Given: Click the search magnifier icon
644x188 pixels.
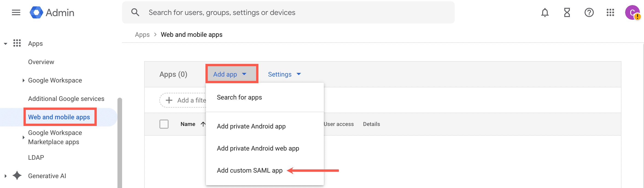Looking at the screenshot, I should pyautogui.click(x=135, y=12).
